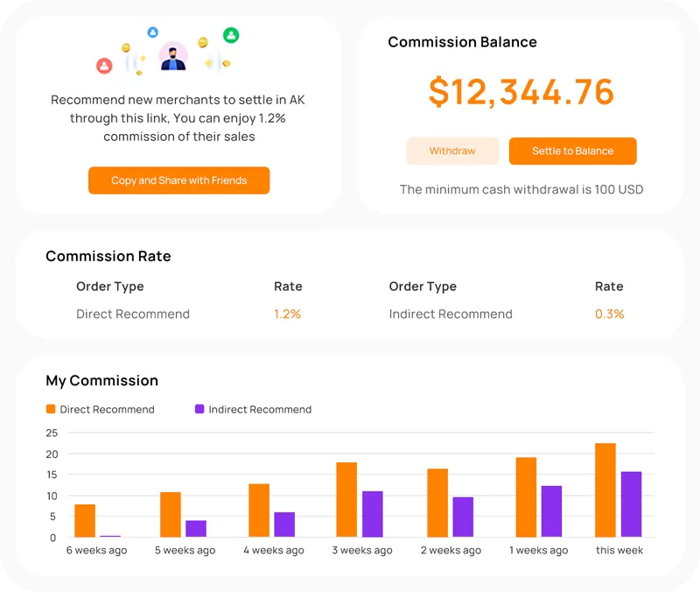Click the Withdraw button

pyautogui.click(x=452, y=151)
